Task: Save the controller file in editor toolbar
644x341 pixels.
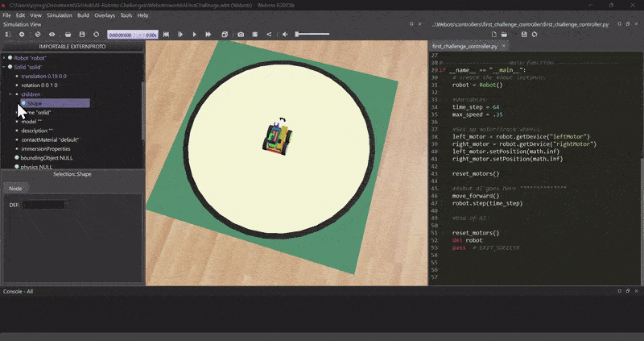Action: 524,35
